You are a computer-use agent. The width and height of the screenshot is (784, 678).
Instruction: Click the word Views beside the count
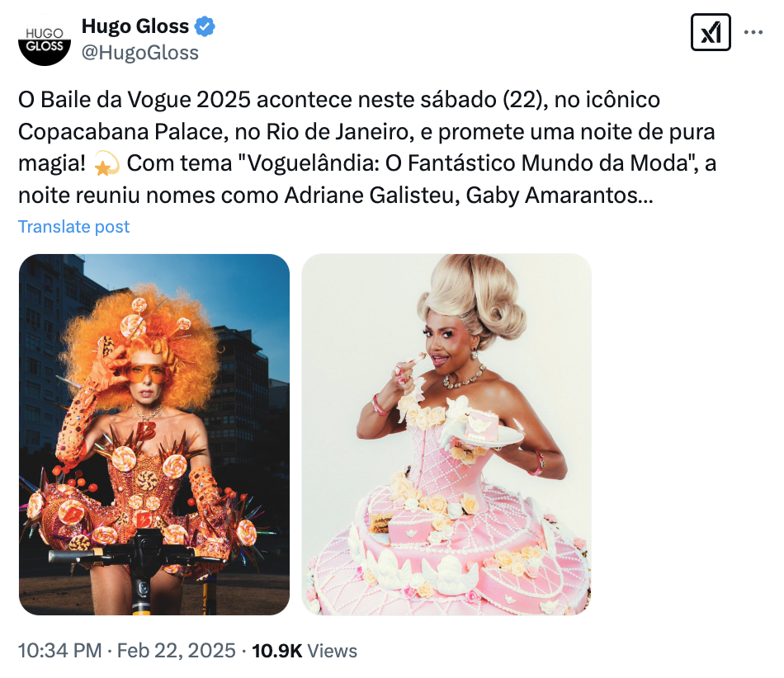pyautogui.click(x=332, y=651)
